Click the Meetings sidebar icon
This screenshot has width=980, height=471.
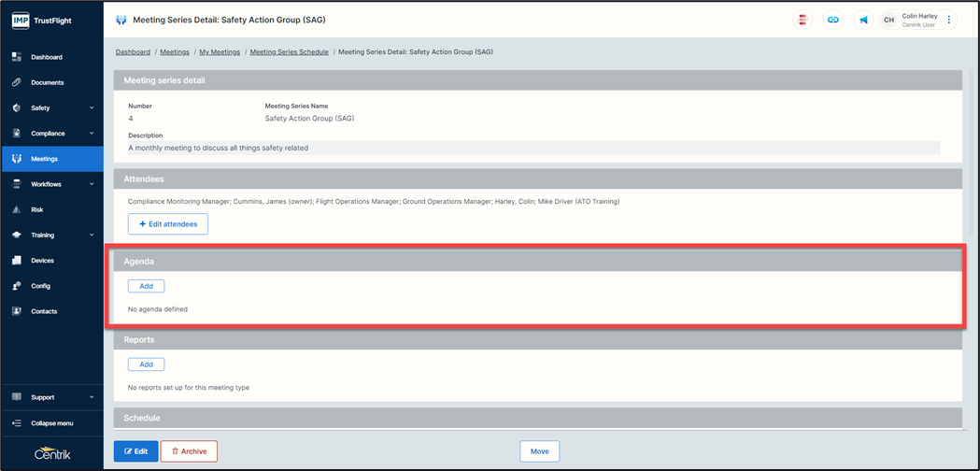pyautogui.click(x=17, y=159)
